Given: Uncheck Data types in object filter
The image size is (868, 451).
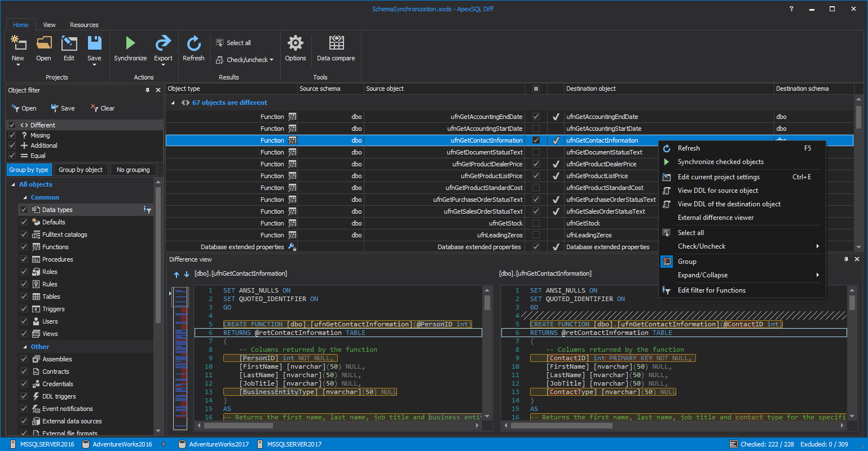Looking at the screenshot, I should pos(24,210).
